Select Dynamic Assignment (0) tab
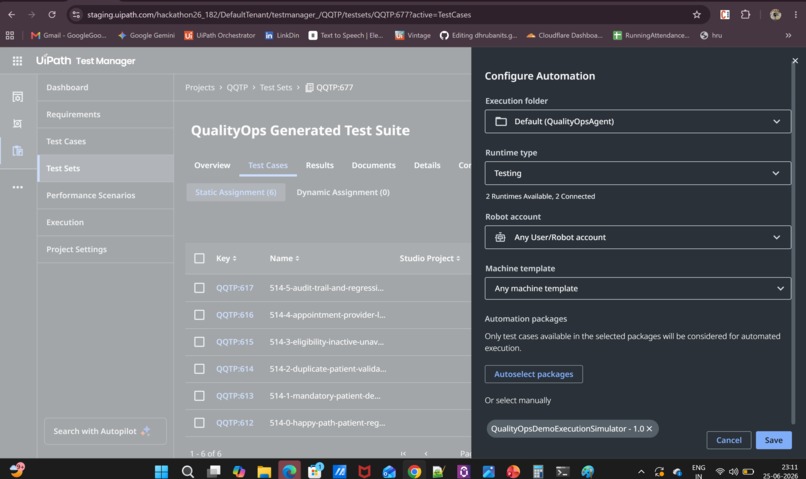 tap(343, 192)
